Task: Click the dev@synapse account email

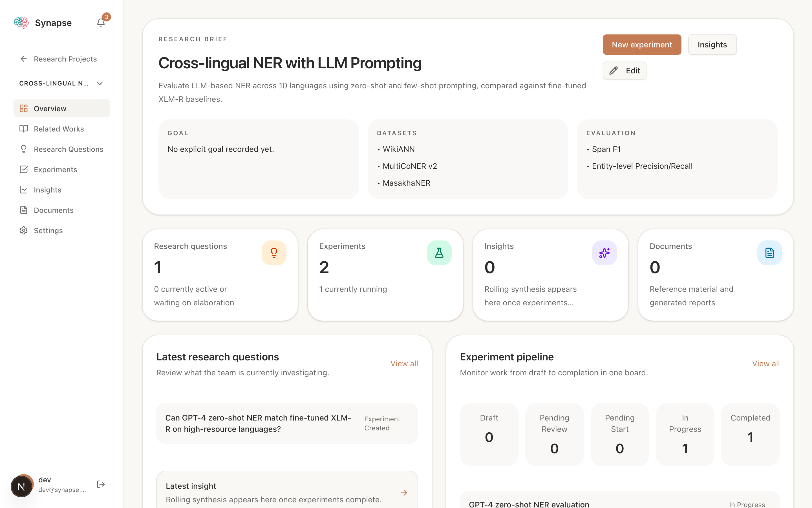Action: (62, 490)
